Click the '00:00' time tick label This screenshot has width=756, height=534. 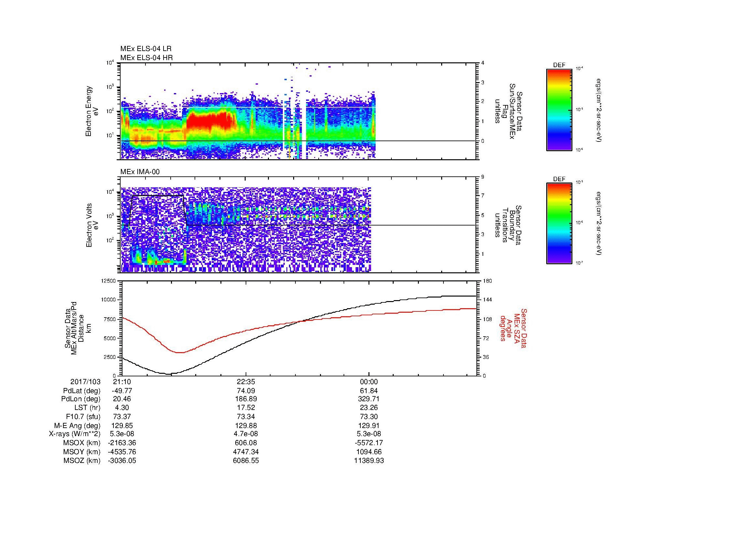369,382
